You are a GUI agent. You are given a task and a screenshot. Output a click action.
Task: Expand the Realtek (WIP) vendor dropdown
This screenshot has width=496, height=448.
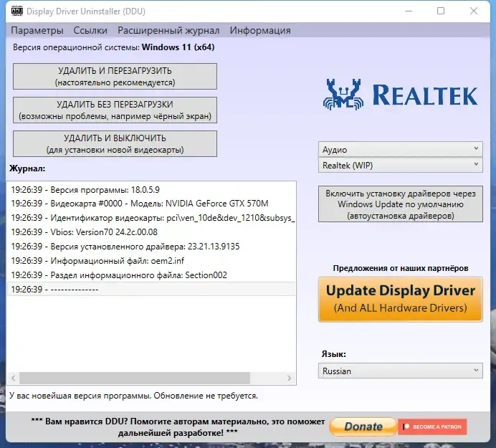point(400,165)
